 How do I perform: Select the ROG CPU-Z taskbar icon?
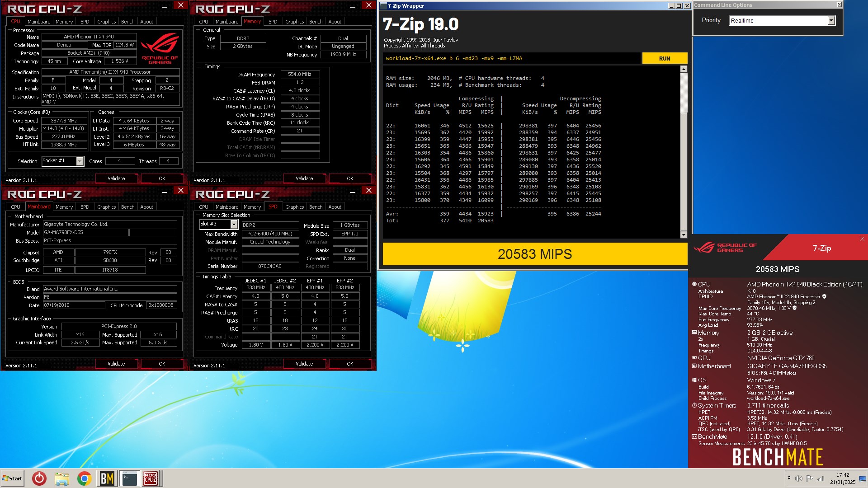click(151, 478)
